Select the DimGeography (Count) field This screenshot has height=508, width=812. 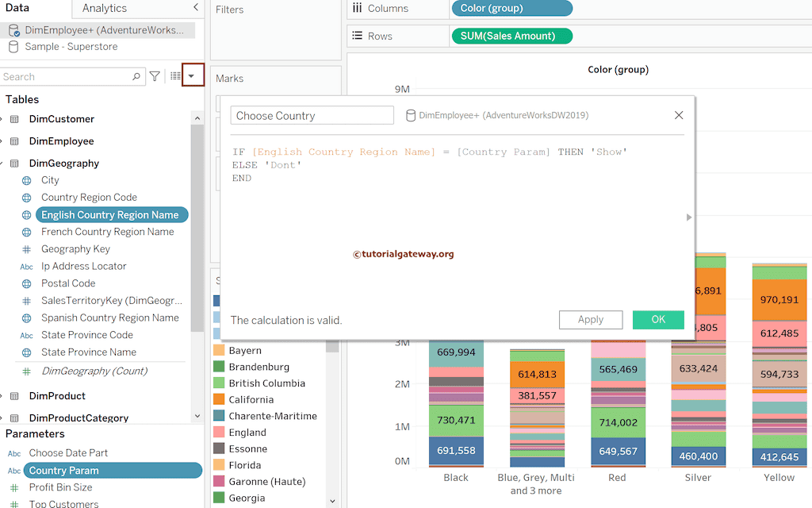pyautogui.click(x=94, y=371)
